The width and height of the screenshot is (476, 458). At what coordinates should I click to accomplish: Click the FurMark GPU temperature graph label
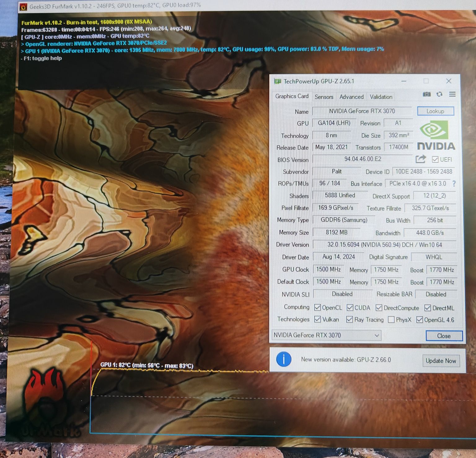147,365
